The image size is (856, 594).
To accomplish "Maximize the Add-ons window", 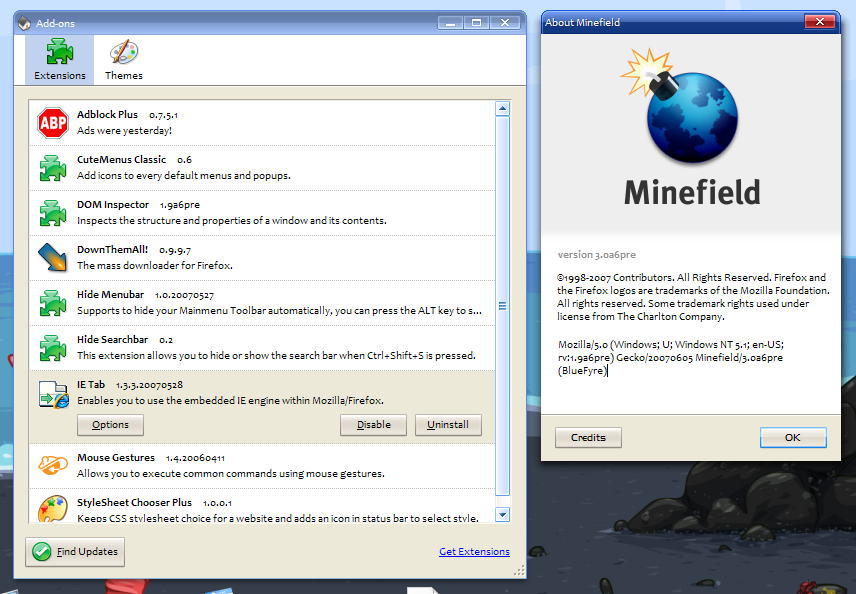I will [x=477, y=22].
